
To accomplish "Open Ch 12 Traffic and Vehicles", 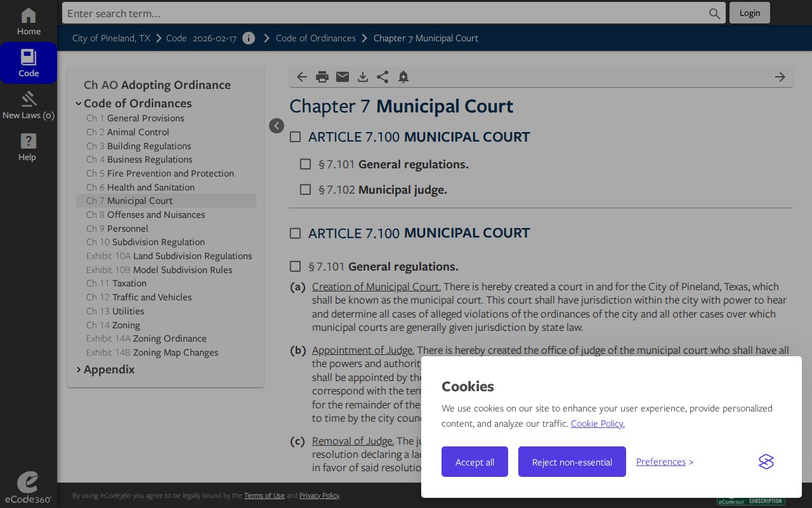I will 139,297.
